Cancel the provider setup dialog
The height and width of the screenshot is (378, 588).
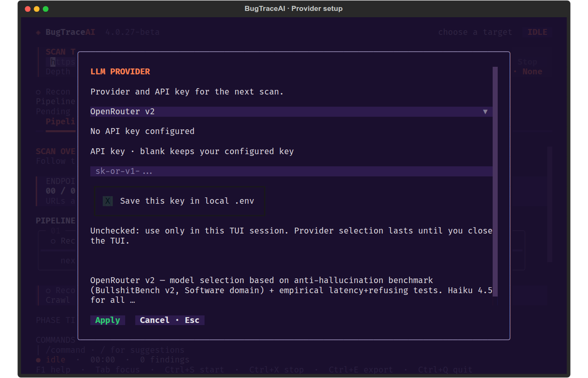pyautogui.click(x=170, y=320)
